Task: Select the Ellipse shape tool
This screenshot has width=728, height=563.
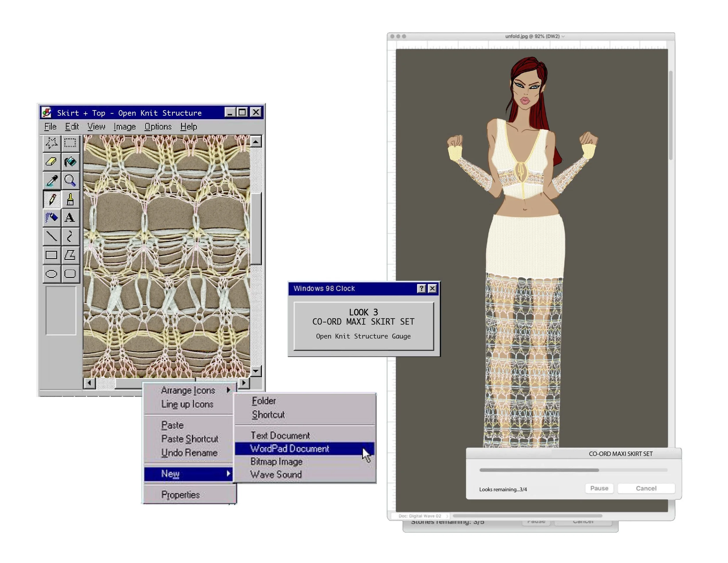Action: pyautogui.click(x=51, y=274)
